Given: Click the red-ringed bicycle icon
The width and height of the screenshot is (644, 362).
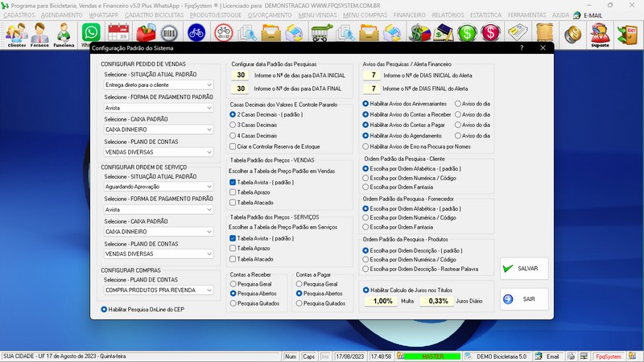Looking at the screenshot, I should tap(224, 33).
